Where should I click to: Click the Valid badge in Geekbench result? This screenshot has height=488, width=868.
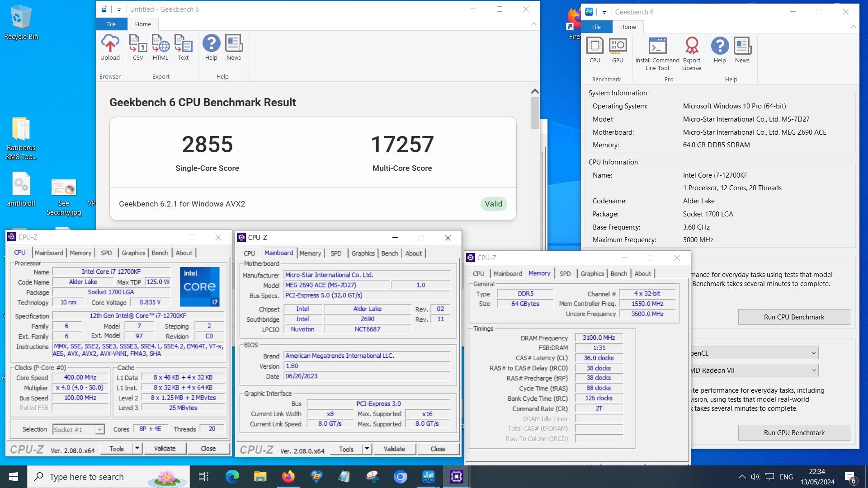[493, 204]
